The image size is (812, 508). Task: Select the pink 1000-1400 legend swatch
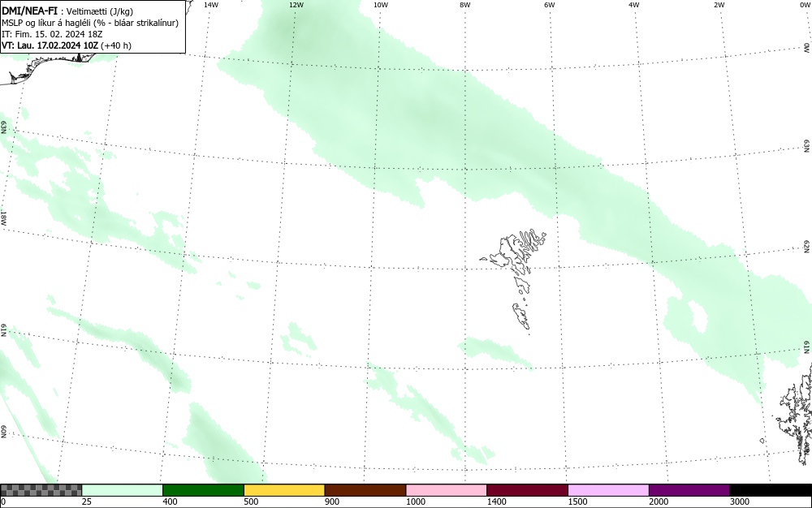pyautogui.click(x=447, y=490)
